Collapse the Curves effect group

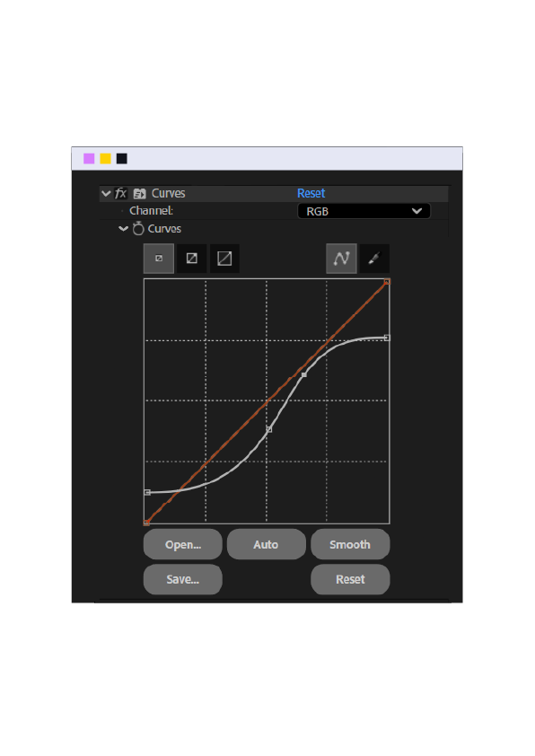click(x=106, y=194)
